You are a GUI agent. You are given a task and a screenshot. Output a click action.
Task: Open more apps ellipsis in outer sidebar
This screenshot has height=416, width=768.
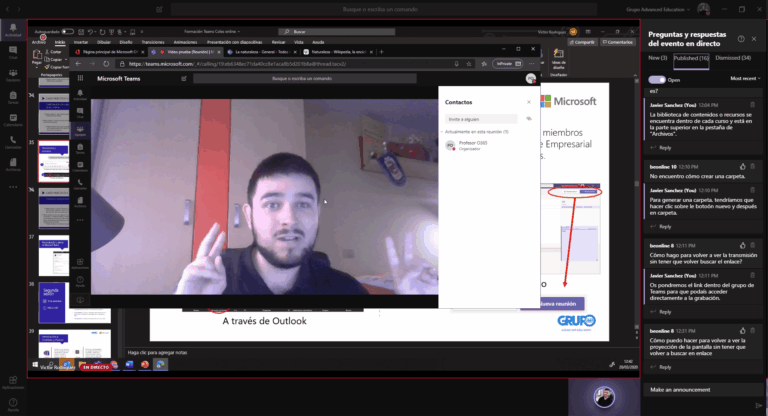pyautogui.click(x=13, y=187)
